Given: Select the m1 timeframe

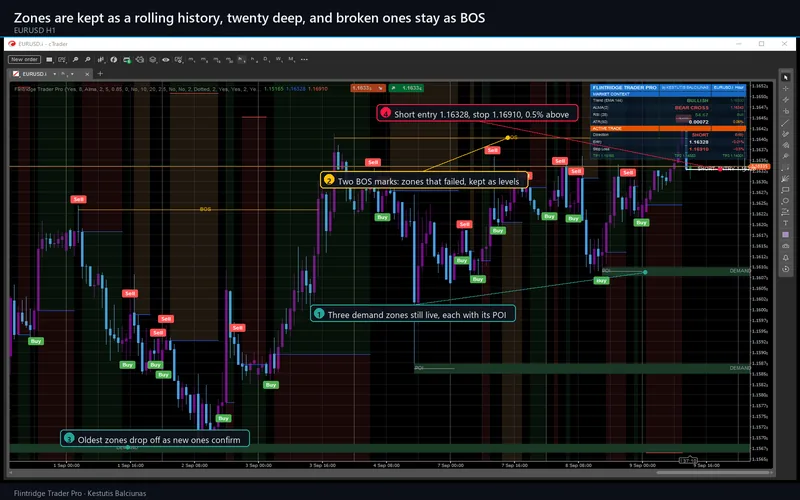Looking at the screenshot, I should tap(192, 60).
